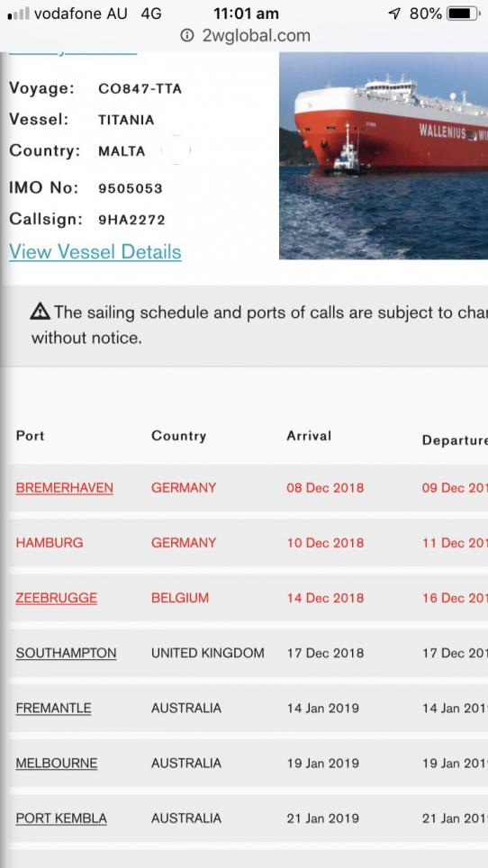488x868 pixels.
Task: Tap the battery icon in status bar
Action: 463,14
